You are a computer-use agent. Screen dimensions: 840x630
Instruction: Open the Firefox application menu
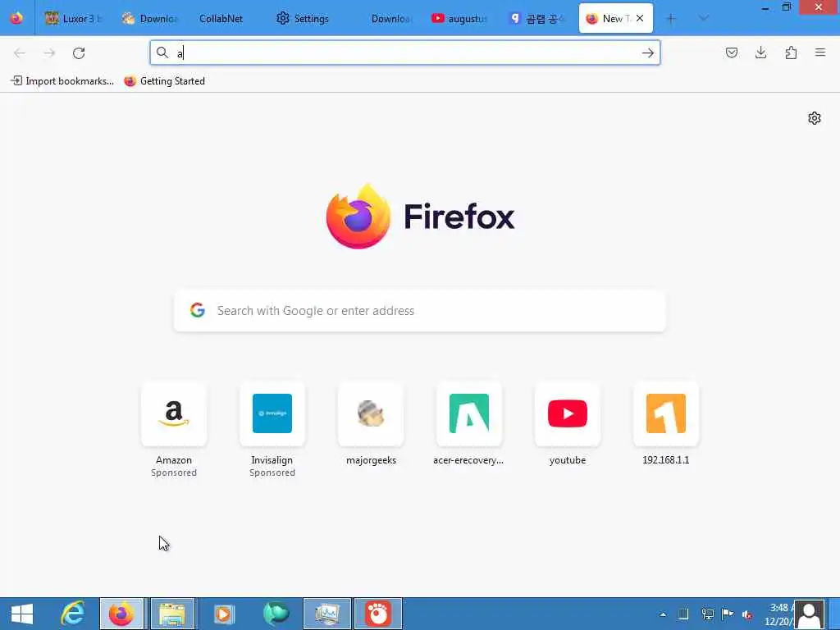pyautogui.click(x=820, y=52)
